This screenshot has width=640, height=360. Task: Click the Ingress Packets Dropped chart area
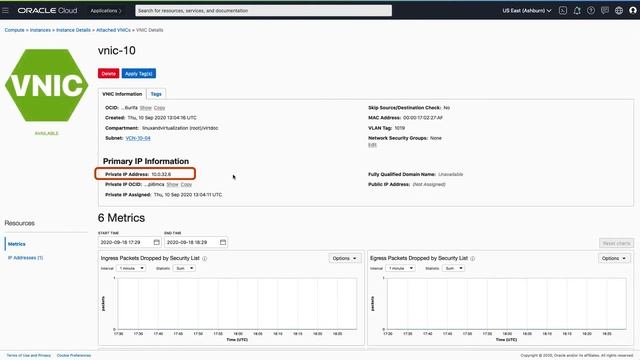coord(237,304)
